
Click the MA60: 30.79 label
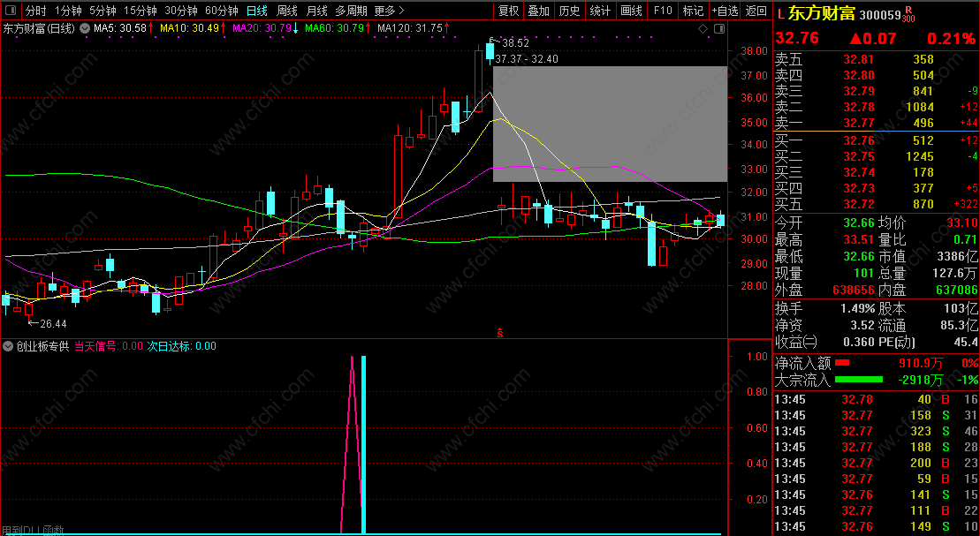point(334,28)
